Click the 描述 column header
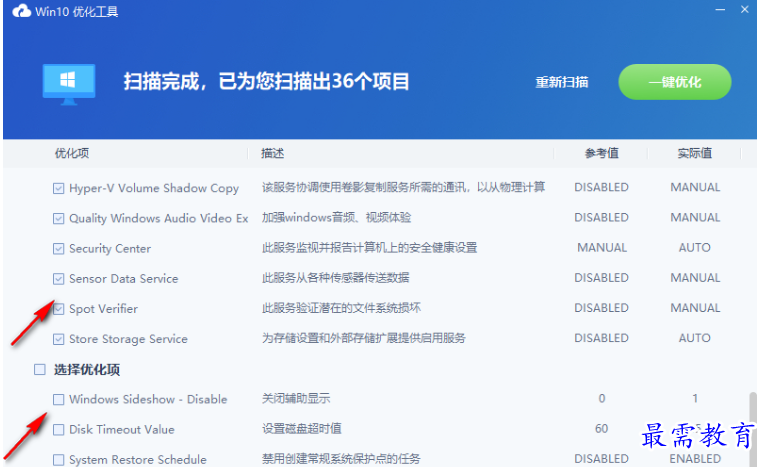The height and width of the screenshot is (467, 763). coord(272,153)
